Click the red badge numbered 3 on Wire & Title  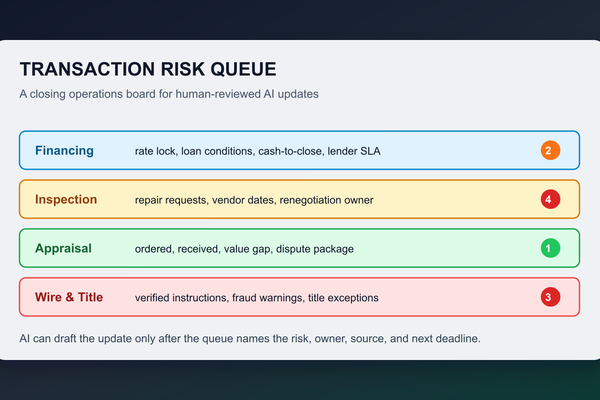click(550, 297)
